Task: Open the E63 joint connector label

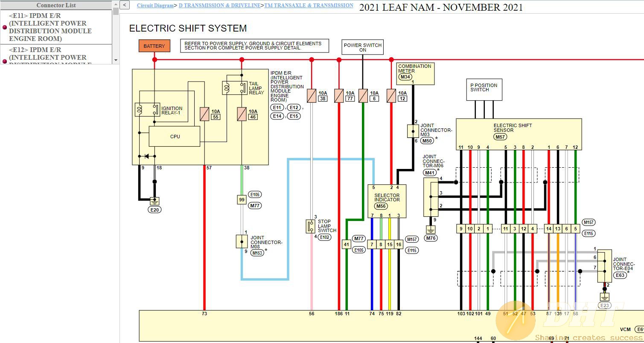Action: [620, 275]
